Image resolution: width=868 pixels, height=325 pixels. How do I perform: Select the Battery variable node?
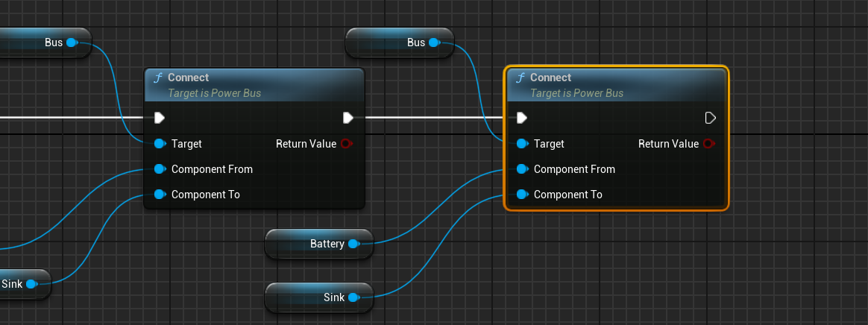pyautogui.click(x=313, y=244)
